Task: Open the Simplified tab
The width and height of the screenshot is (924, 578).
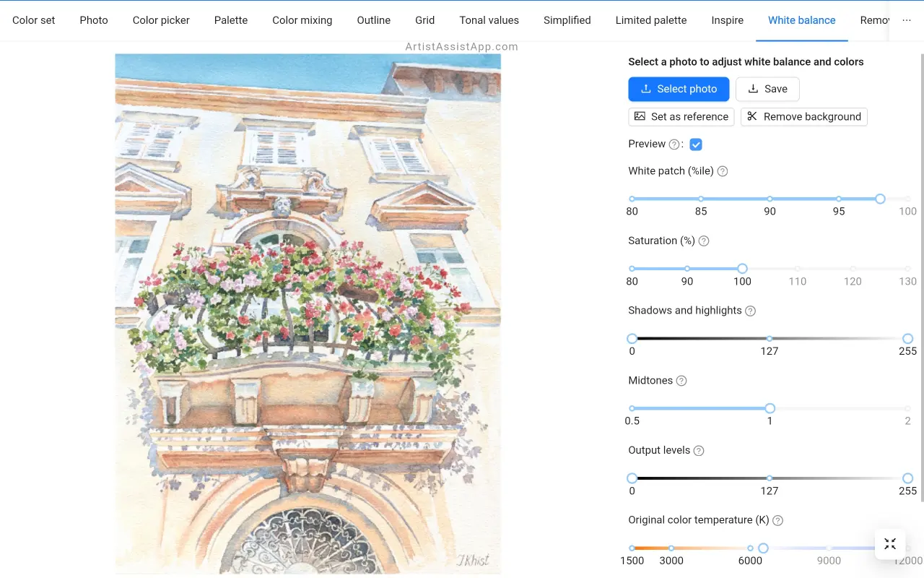Action: (x=567, y=20)
